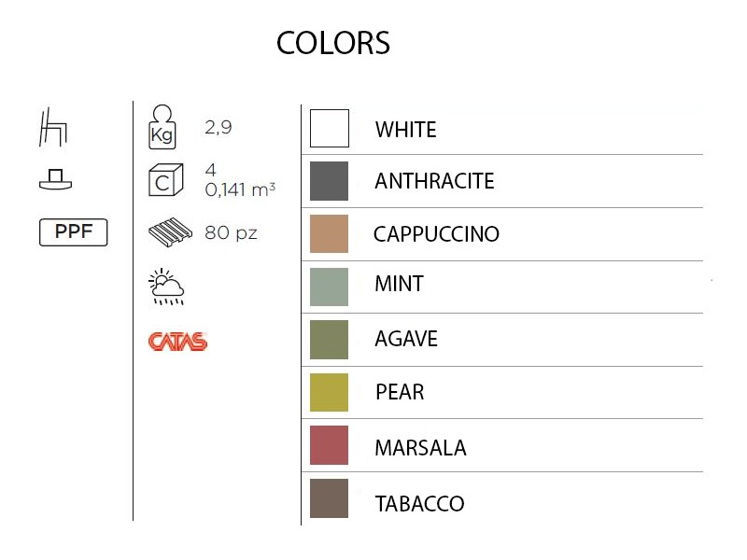Click the CAPPUCCINO color label
747x560 pixels.
click(436, 234)
